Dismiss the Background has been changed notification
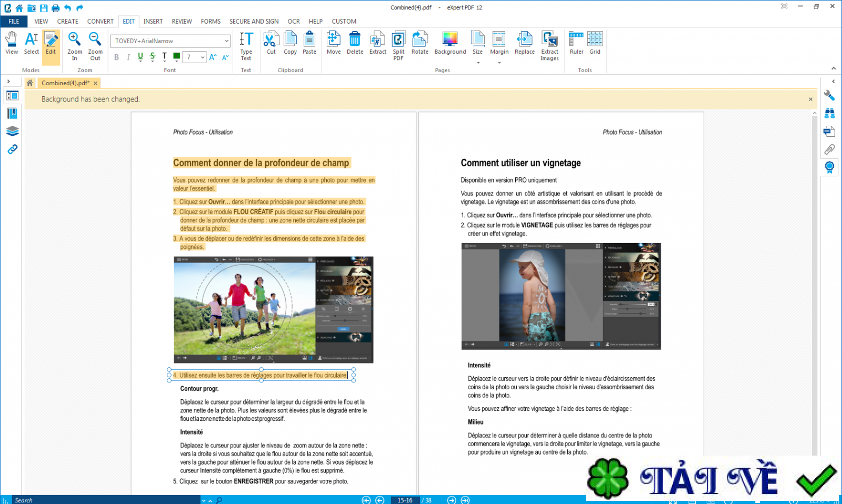 tap(810, 99)
